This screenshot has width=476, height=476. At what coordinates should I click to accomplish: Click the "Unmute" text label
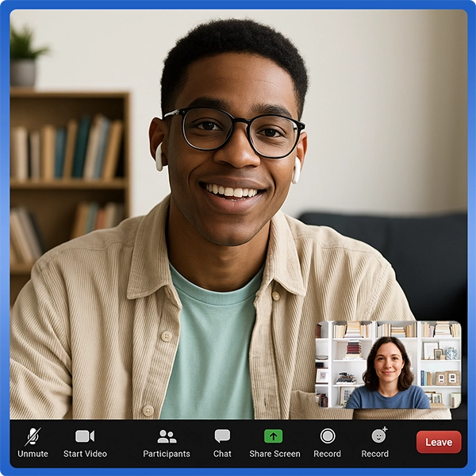coord(33,454)
